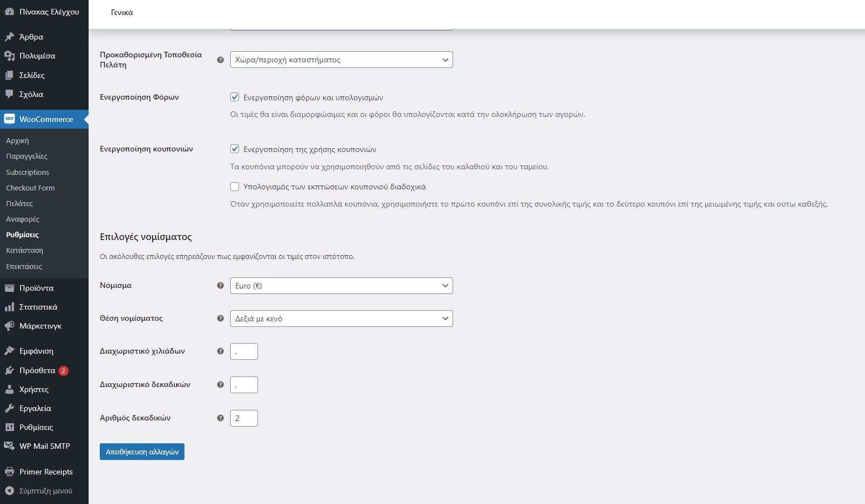
Task: Click the Αποθήκευση αλλαγών button
Action: (142, 452)
